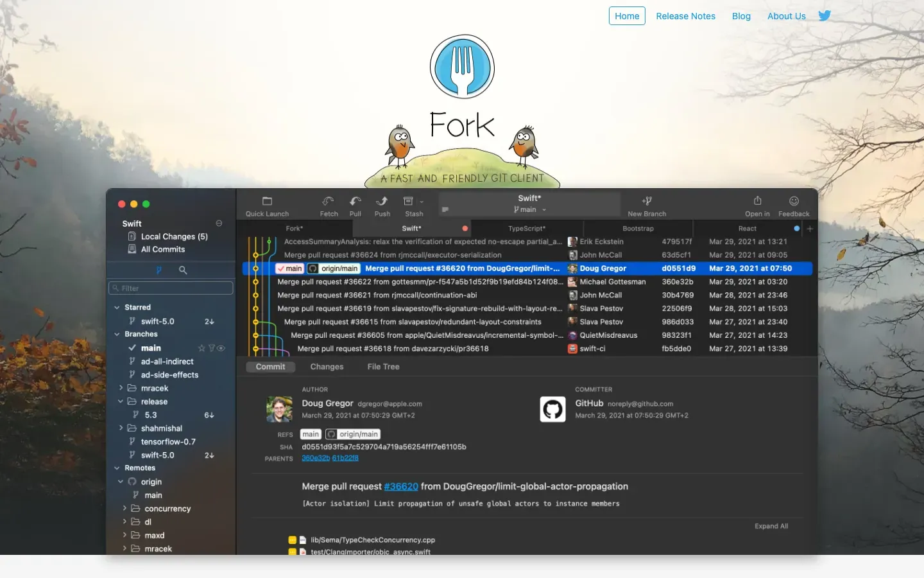This screenshot has width=924, height=578.
Task: Click the Feedback smiley icon
Action: click(794, 201)
